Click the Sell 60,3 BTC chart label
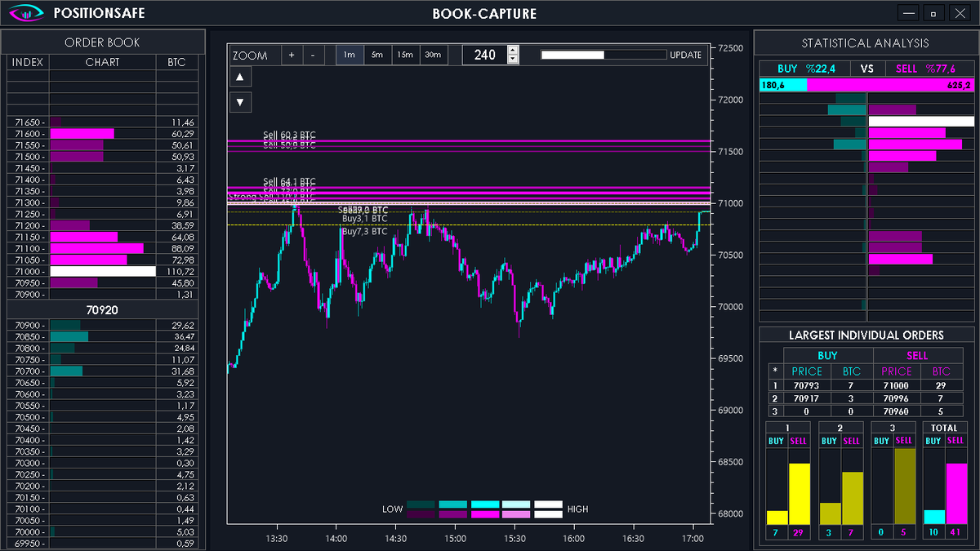Viewport: 980px width, 551px height. coord(289,135)
